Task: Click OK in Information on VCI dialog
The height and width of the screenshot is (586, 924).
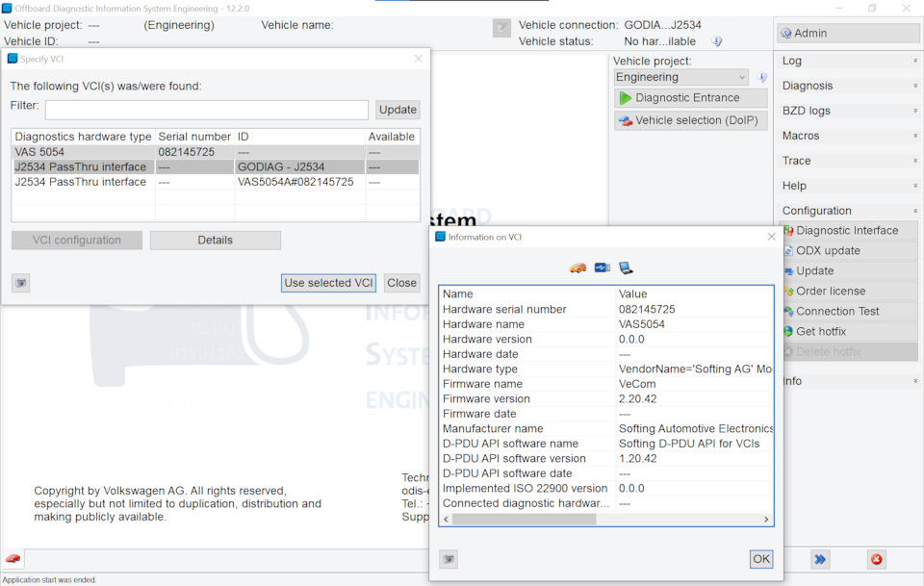Action: (x=760, y=559)
